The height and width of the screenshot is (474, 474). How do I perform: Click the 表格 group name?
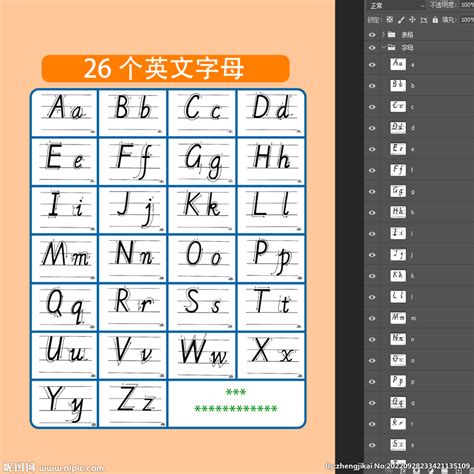coord(407,35)
